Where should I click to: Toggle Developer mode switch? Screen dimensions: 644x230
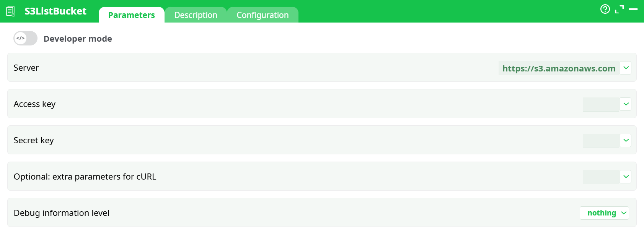tap(26, 38)
